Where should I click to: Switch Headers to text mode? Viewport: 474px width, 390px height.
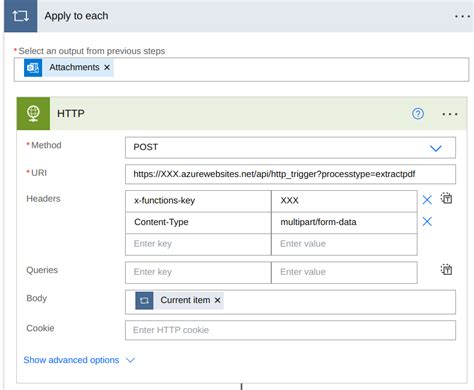coord(447,198)
